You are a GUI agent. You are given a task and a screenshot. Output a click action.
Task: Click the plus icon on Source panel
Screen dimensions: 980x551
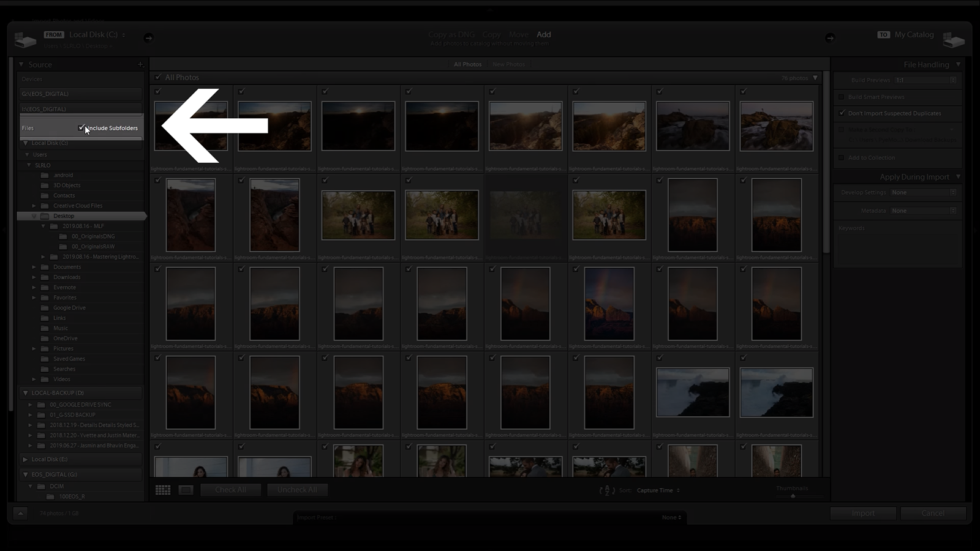point(140,64)
